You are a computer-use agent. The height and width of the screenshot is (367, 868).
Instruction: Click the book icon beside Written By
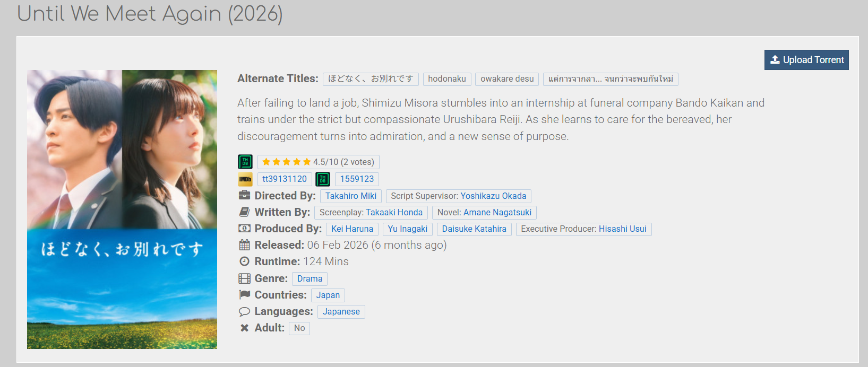point(244,212)
